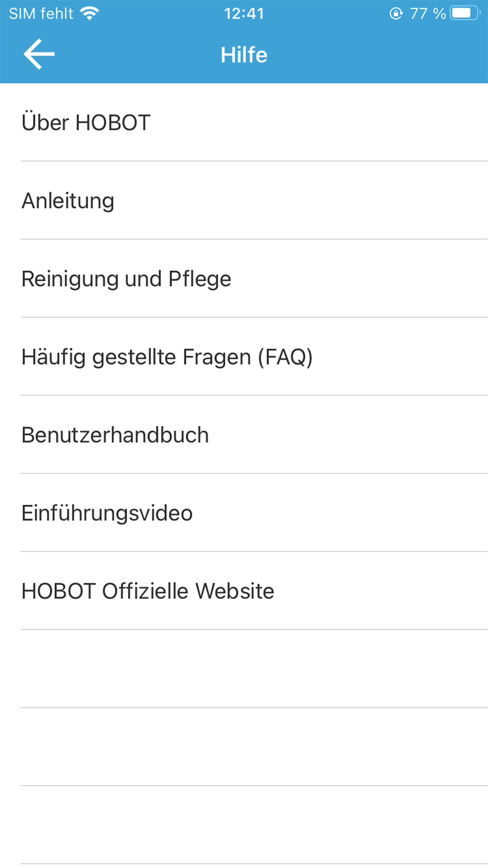Select 'Reinigung und Pflege'

pyautogui.click(x=126, y=279)
